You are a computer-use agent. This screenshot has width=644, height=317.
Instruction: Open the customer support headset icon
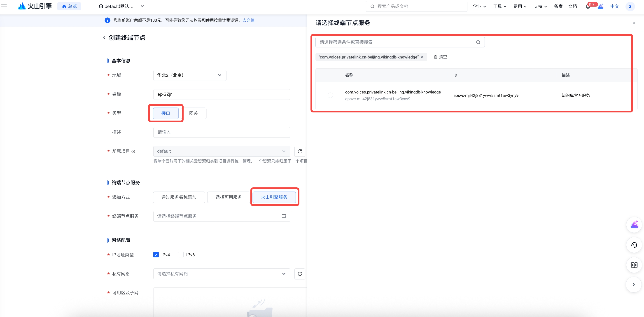pos(634,245)
